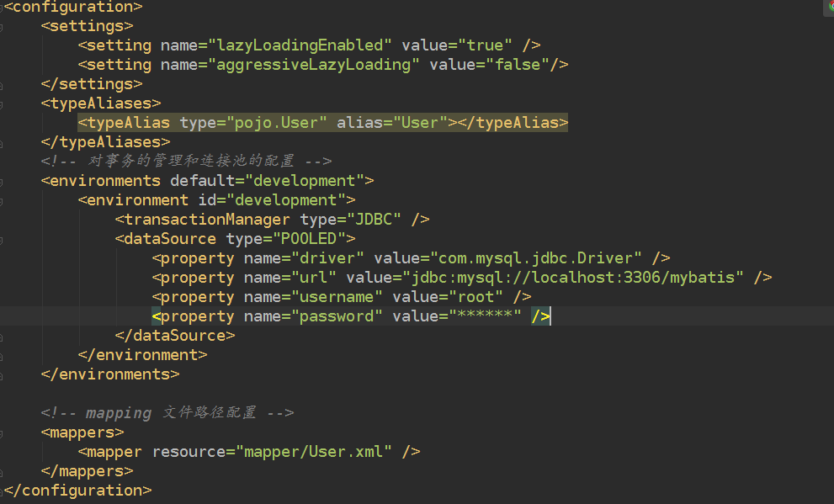Click the "lazyLoadingEnabled" attribute value
Screen dimensions: 834x504
[x=300, y=45]
